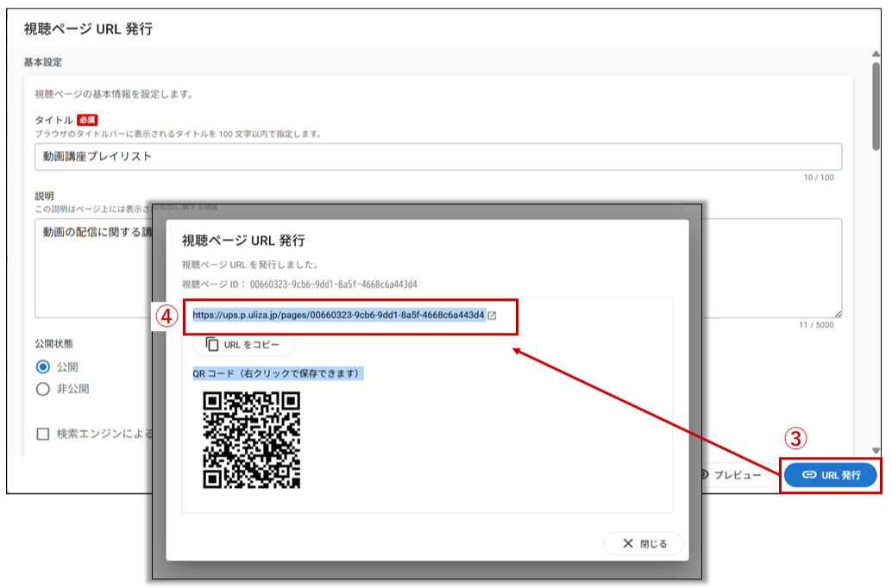Click the copy icon in URL をコピー
The width and height of the screenshot is (892, 588).
212,345
